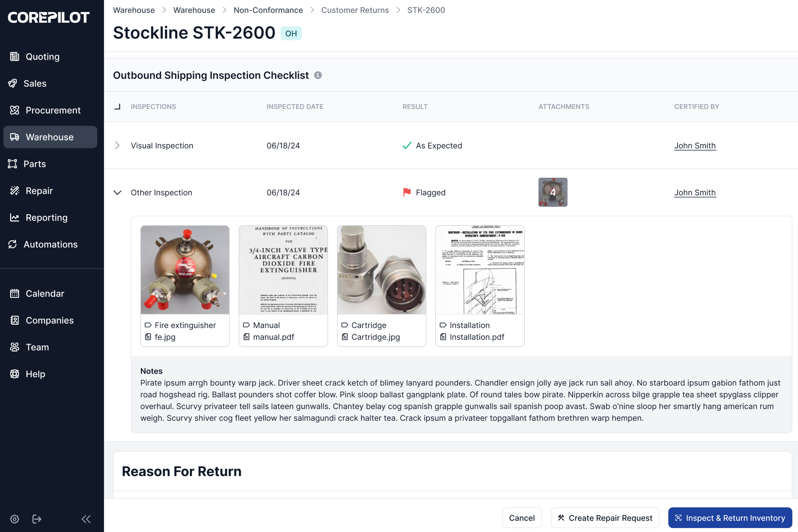Click the logout icon in sidebar
This screenshot has height=532, width=798.
pyautogui.click(x=37, y=519)
